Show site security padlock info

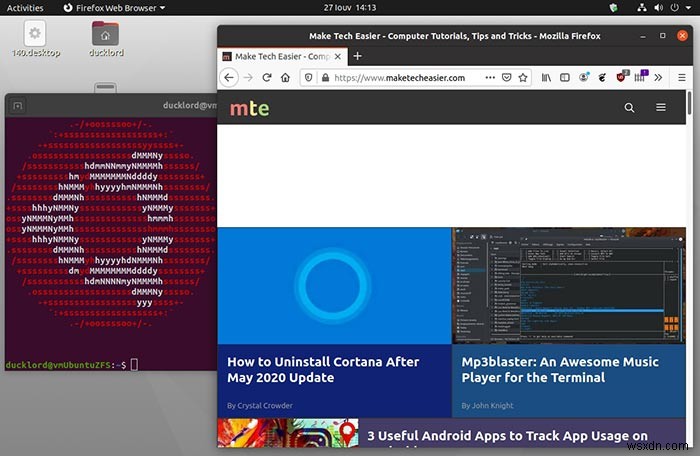pos(325,78)
